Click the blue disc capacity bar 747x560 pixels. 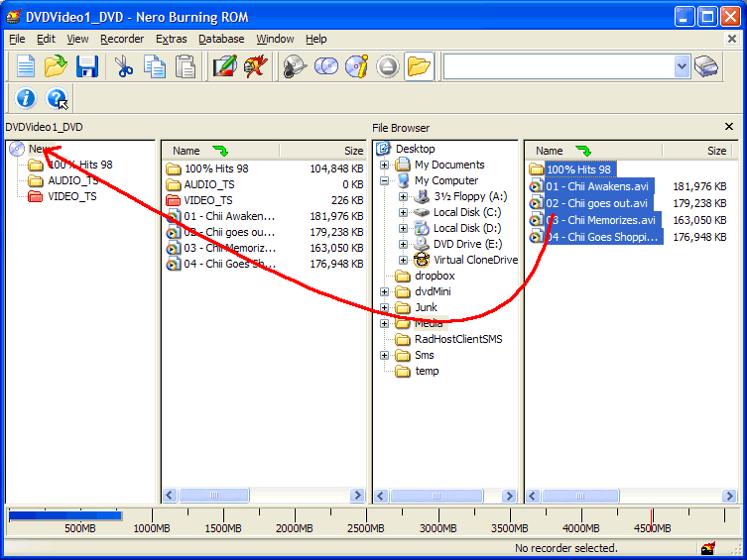coord(65,515)
